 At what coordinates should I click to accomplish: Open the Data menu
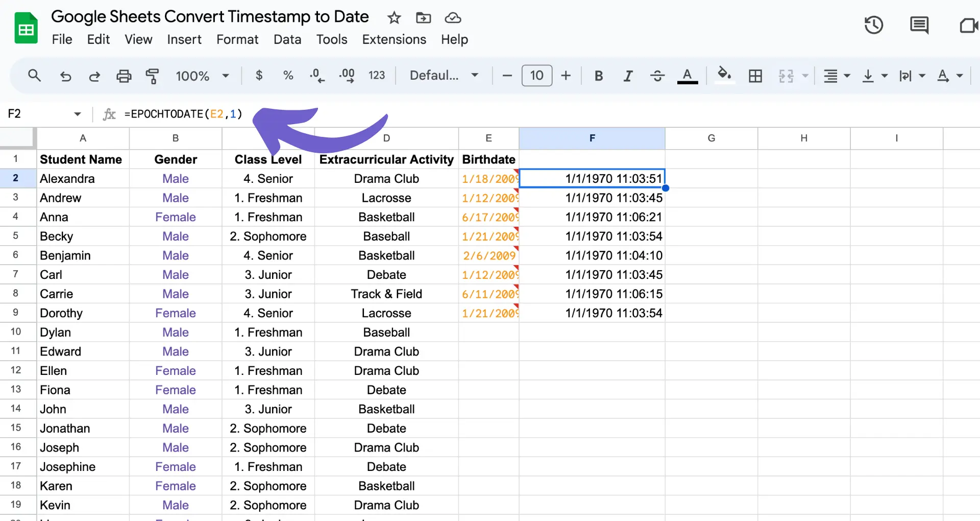pyautogui.click(x=287, y=39)
